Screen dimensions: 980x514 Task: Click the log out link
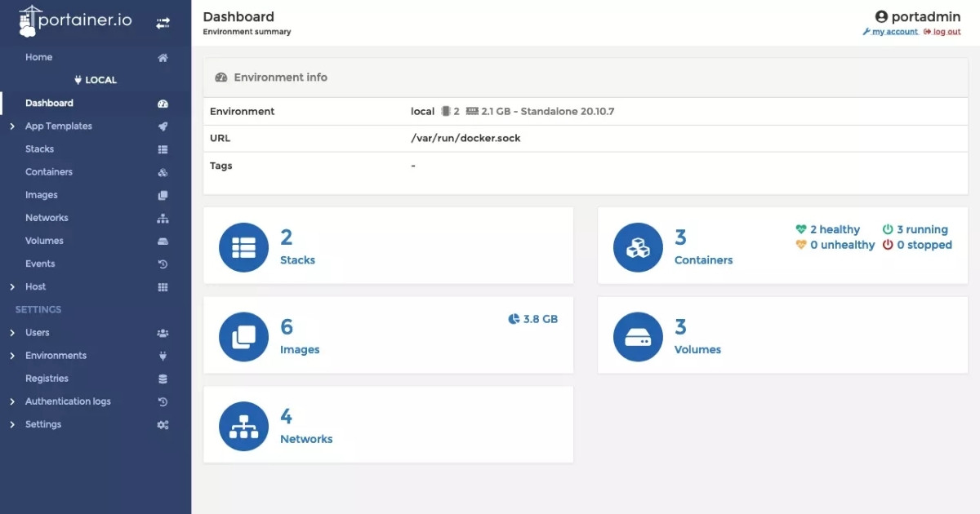(x=943, y=31)
